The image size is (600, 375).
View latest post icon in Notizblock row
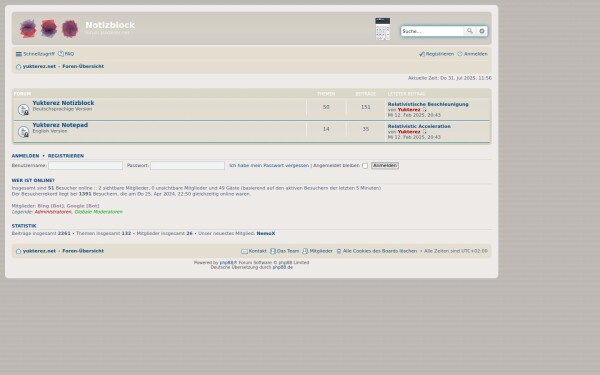[x=424, y=110]
